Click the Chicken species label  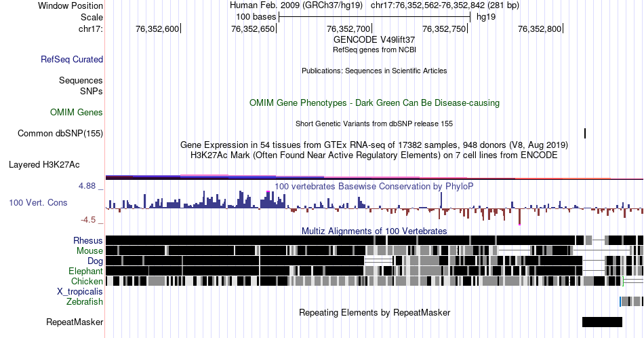coord(87,281)
